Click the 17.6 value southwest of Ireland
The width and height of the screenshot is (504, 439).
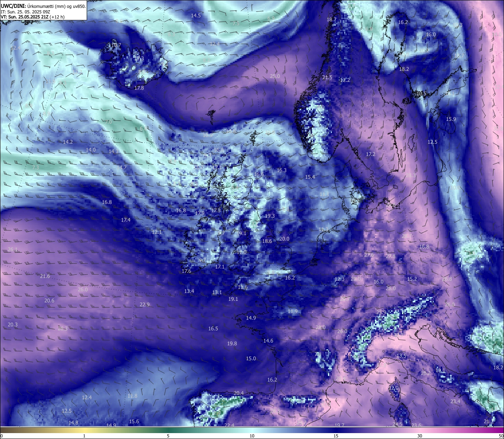coord(186,271)
